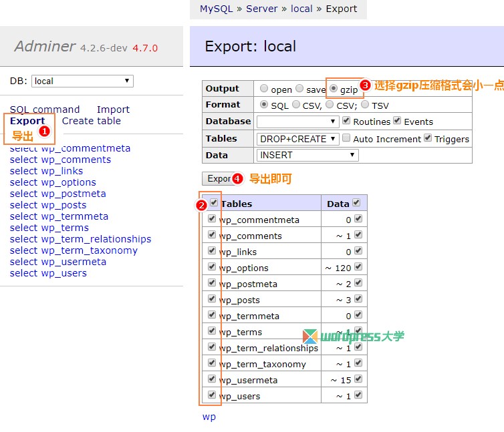Uncheck the wp_posts table checkbox

[x=211, y=298]
